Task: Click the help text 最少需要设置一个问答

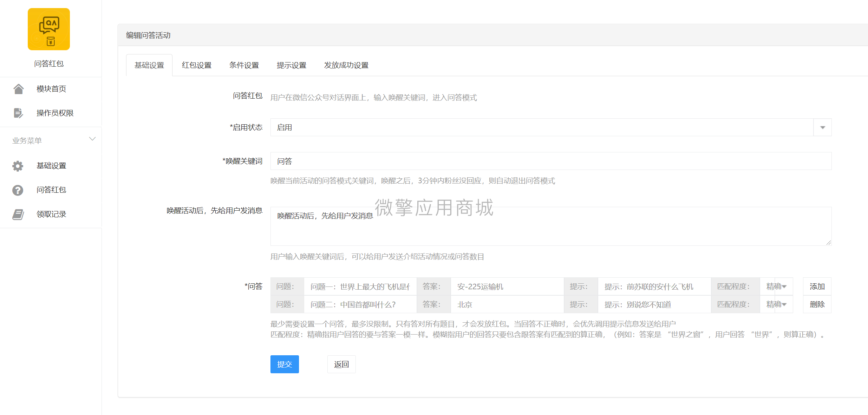Action: click(x=473, y=324)
